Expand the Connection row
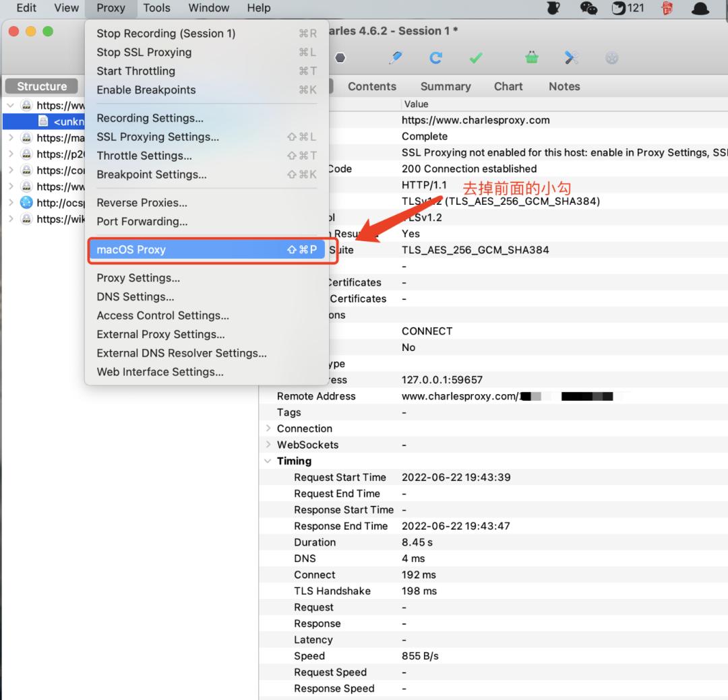 [268, 428]
